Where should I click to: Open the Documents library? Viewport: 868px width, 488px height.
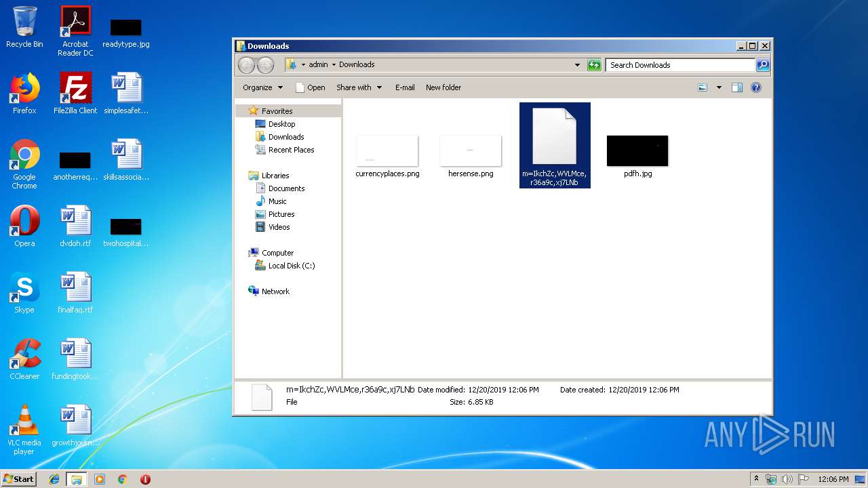point(286,188)
